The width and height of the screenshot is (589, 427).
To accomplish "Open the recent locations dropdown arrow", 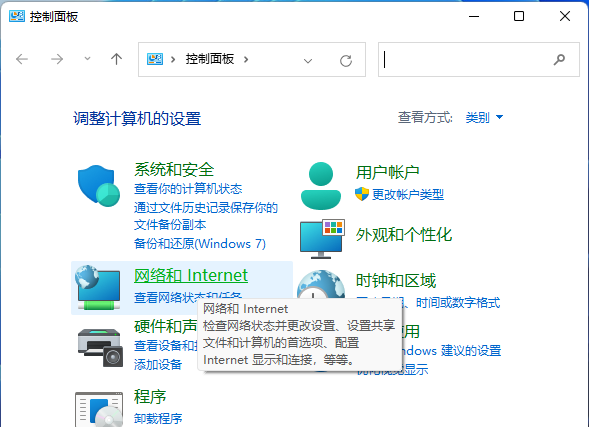I will point(88,59).
